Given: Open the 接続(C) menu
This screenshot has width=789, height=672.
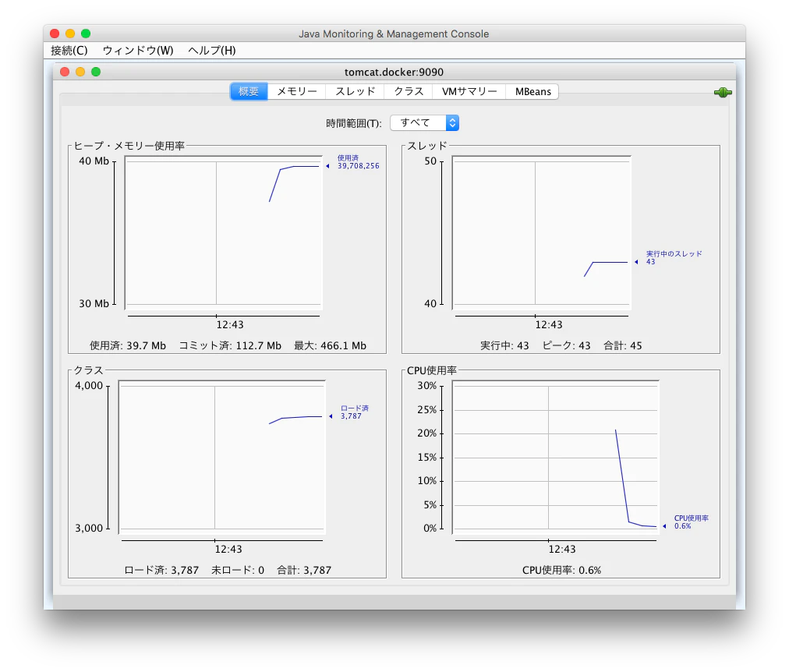Looking at the screenshot, I should coord(69,51).
